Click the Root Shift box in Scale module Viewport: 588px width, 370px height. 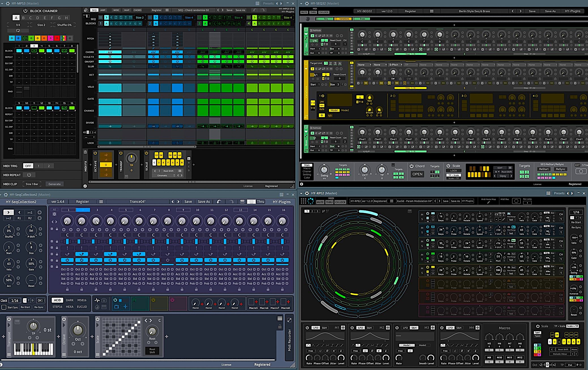click(x=152, y=351)
